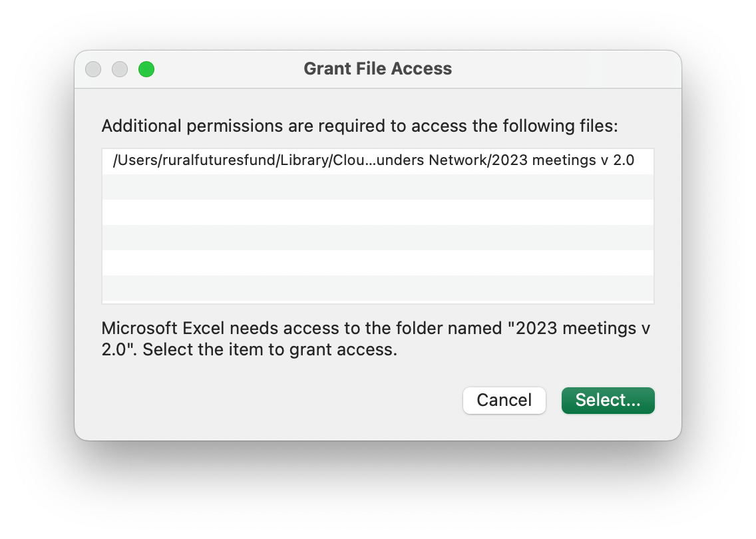The width and height of the screenshot is (756, 539).
Task: Click the greyed-out close window button
Action: tap(93, 69)
